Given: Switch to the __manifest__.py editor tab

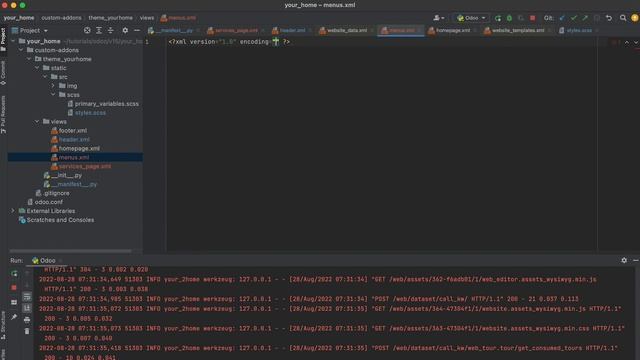Looking at the screenshot, I should [x=173, y=31].
